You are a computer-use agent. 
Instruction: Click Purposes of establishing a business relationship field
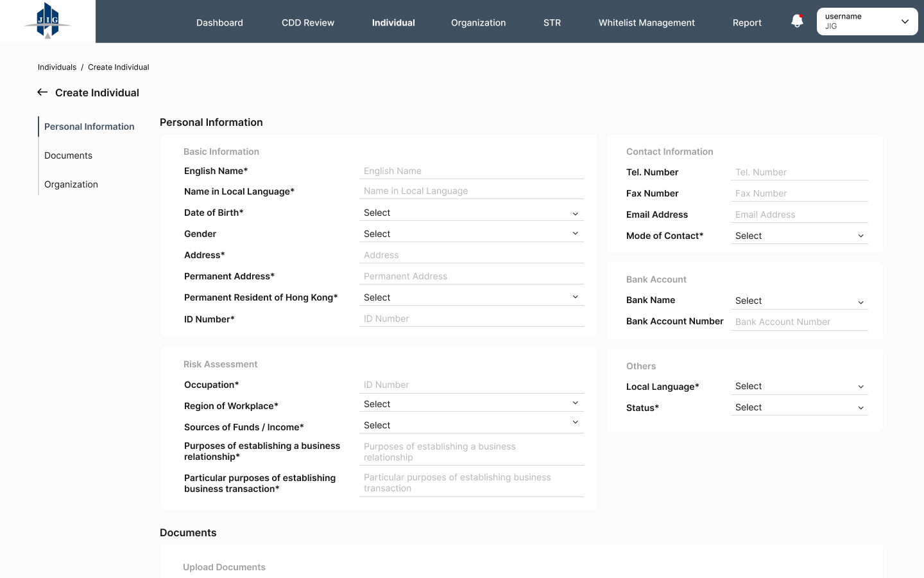(472, 452)
